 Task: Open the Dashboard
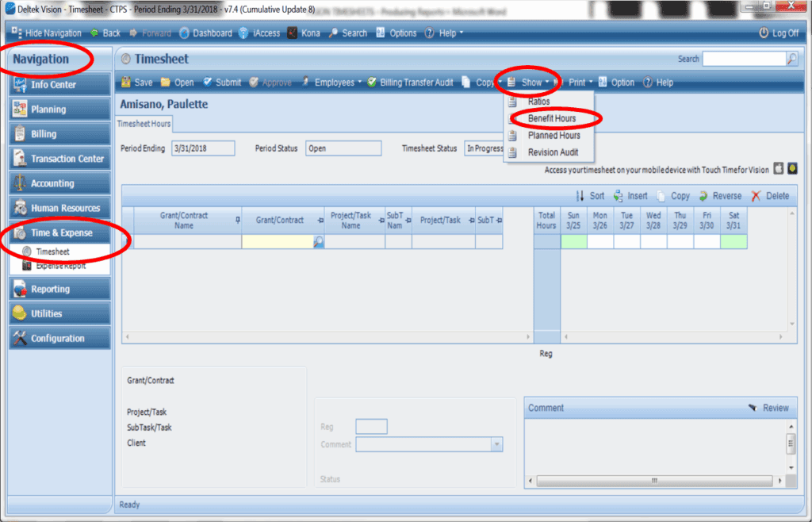[205, 33]
